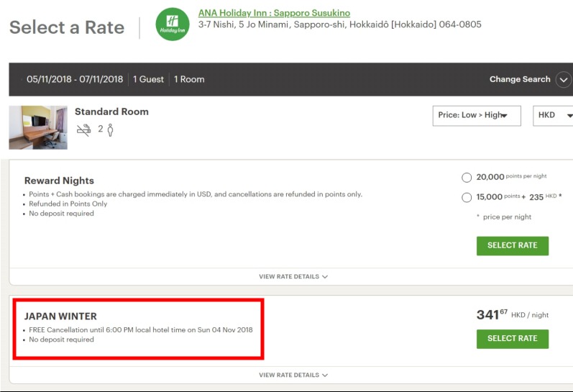Click the Reward Nights heading

pos(59,181)
